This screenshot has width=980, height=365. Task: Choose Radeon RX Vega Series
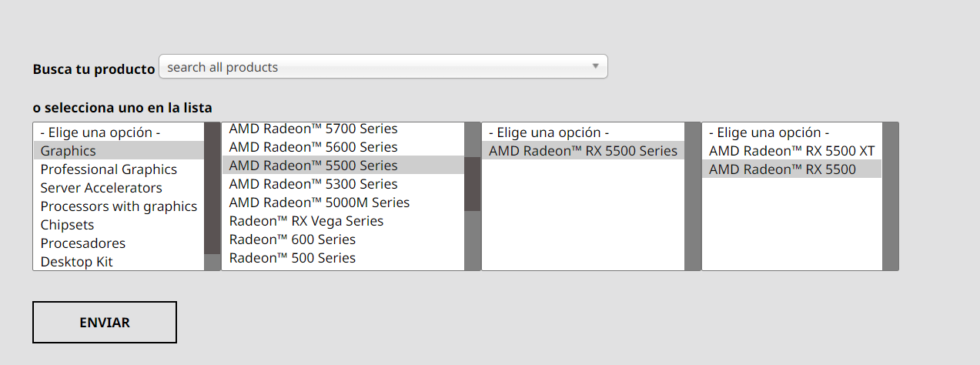click(x=306, y=221)
